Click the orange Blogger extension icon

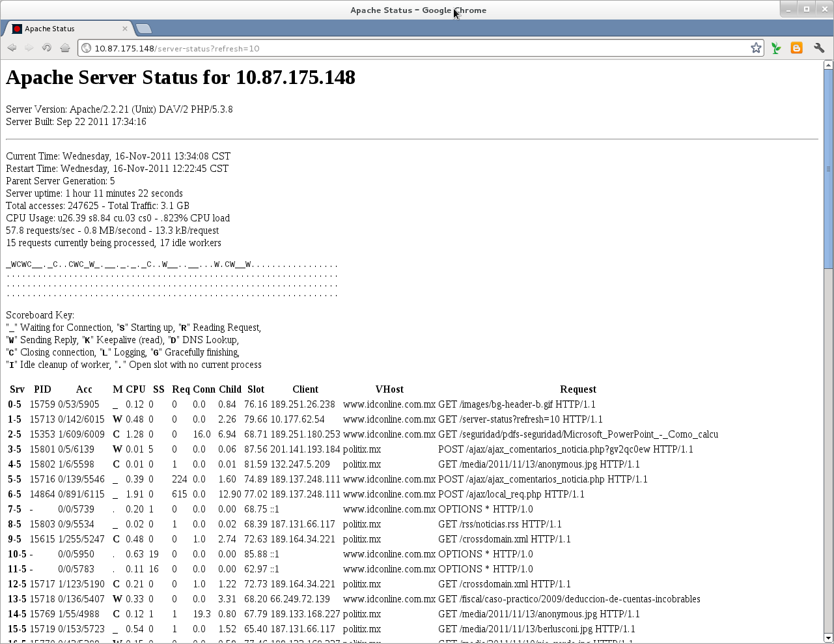coord(796,48)
